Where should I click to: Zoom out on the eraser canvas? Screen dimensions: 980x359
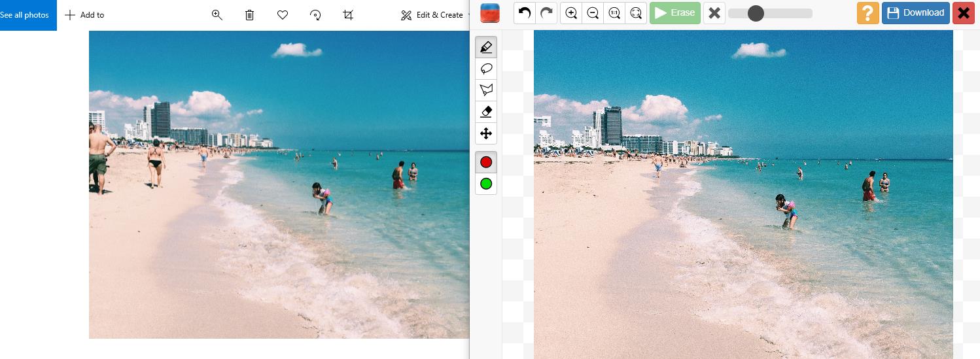click(x=593, y=13)
